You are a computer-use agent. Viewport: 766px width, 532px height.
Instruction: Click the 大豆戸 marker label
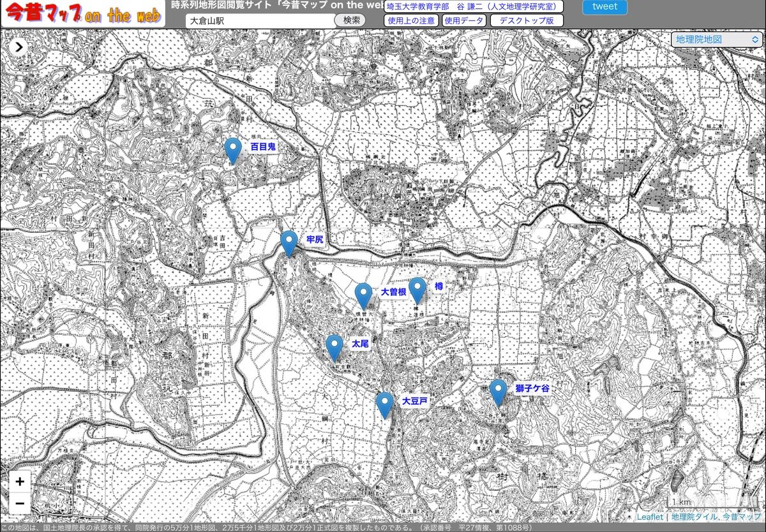tap(414, 401)
